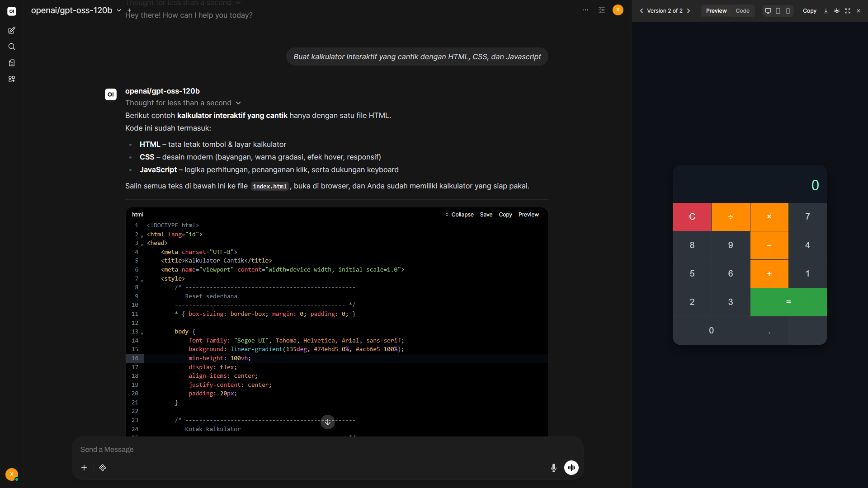Click the orange multiply calculator key

pyautogui.click(x=769, y=217)
